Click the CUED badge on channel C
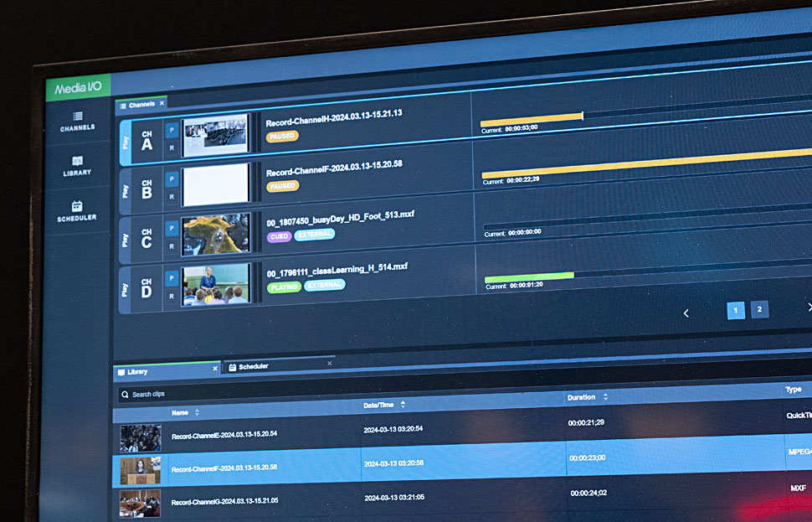The width and height of the screenshot is (812, 522). [x=279, y=237]
